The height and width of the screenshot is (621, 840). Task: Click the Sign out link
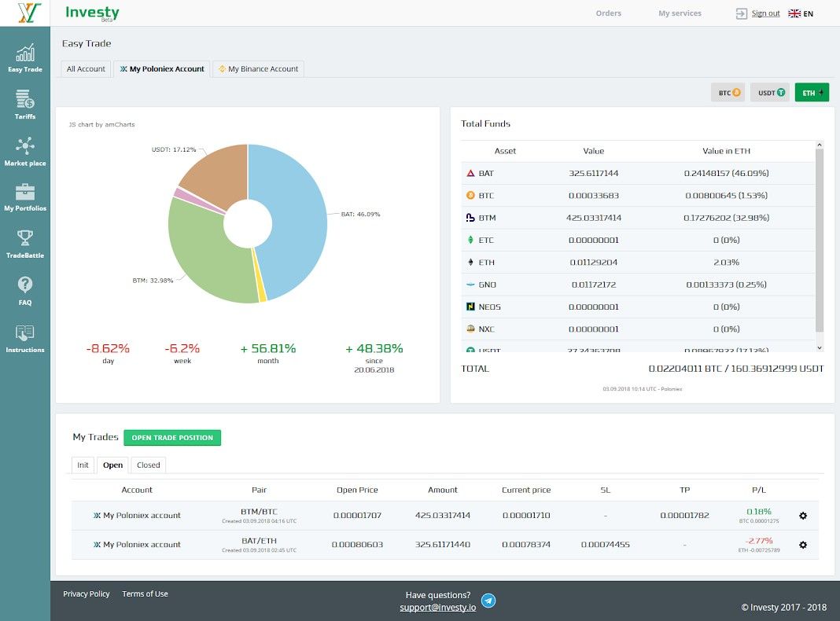(x=765, y=13)
